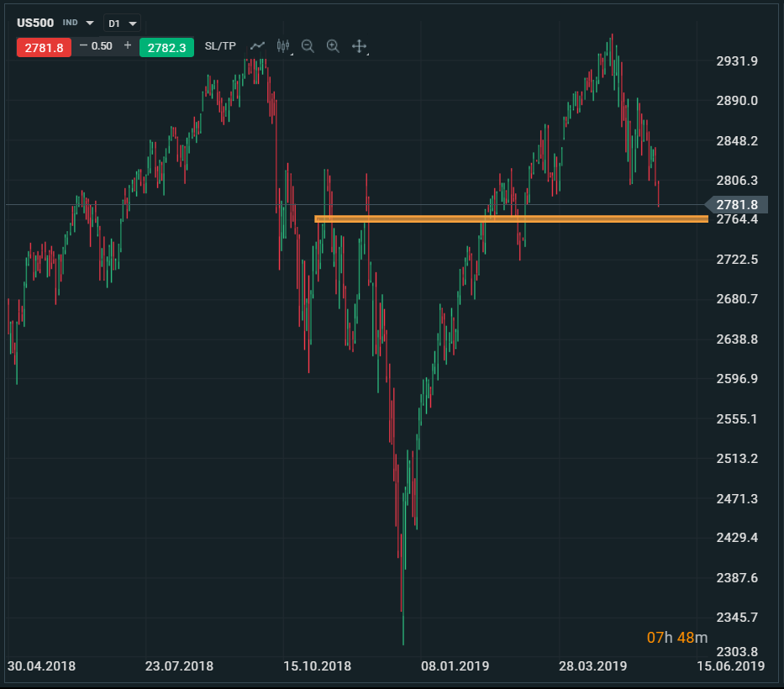
Task: Select the crosshair move tool
Action: [x=359, y=46]
